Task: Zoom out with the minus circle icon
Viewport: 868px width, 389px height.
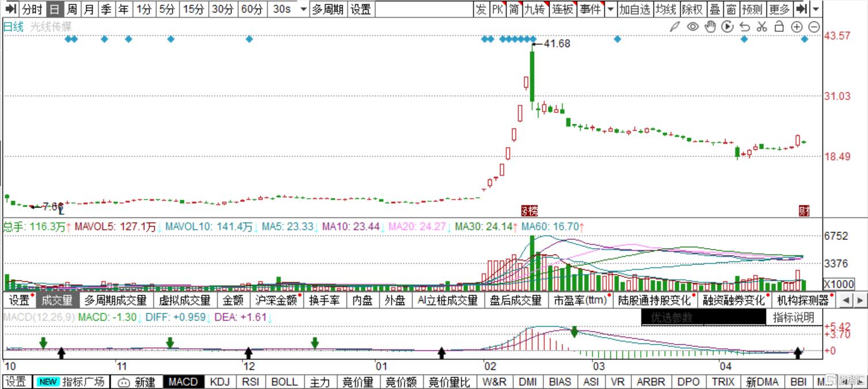Action: tap(814, 26)
